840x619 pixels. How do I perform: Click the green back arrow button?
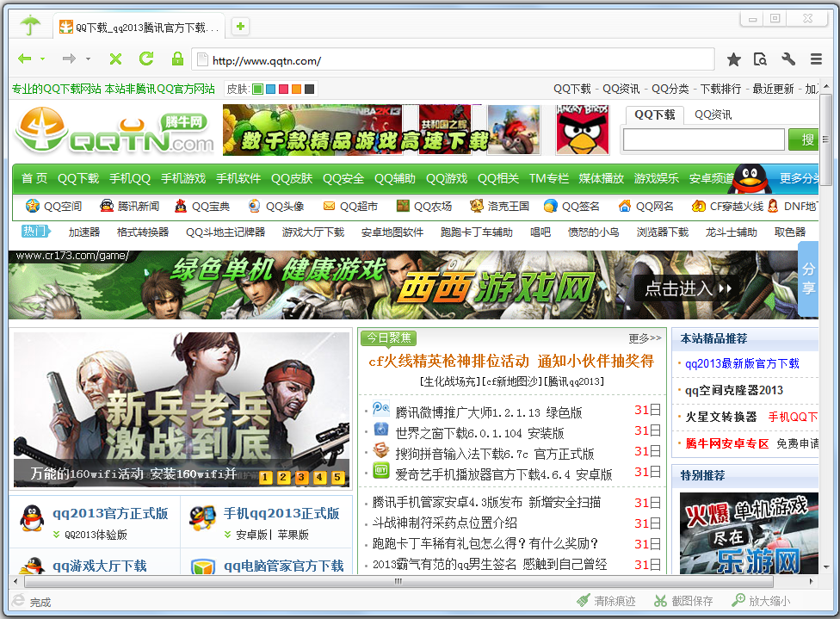25,59
